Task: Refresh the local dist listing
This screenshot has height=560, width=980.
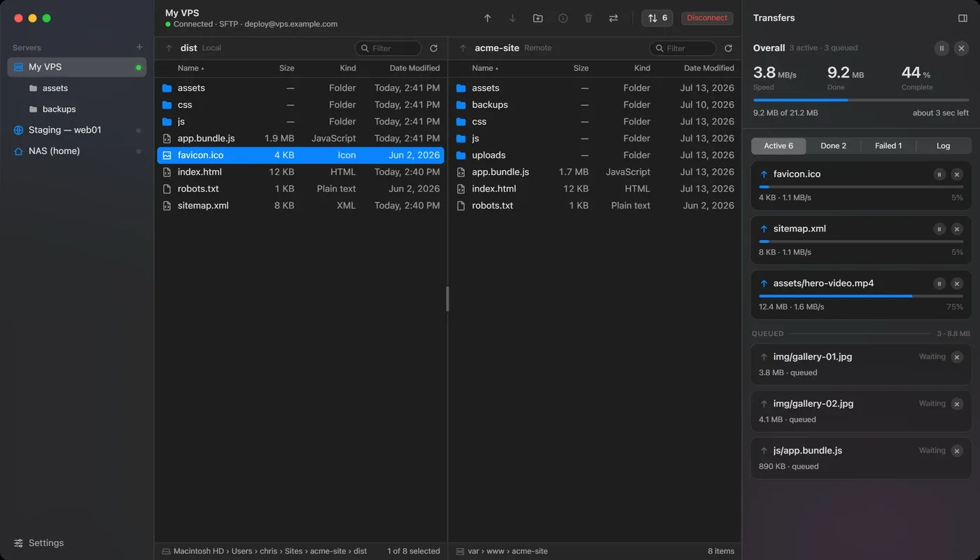Action: pos(434,48)
